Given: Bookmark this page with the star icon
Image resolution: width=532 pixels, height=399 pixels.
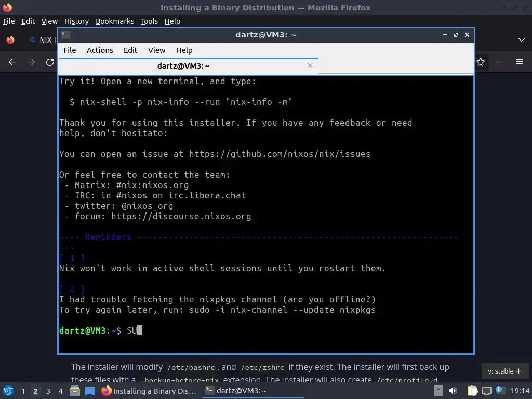Looking at the screenshot, I should (481, 62).
